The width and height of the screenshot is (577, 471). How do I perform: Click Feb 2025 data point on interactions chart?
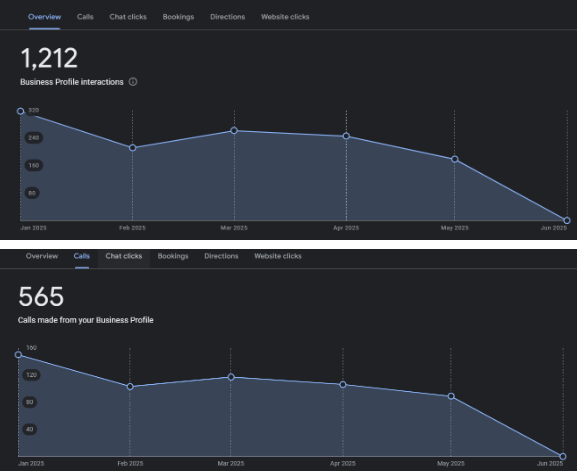click(132, 148)
